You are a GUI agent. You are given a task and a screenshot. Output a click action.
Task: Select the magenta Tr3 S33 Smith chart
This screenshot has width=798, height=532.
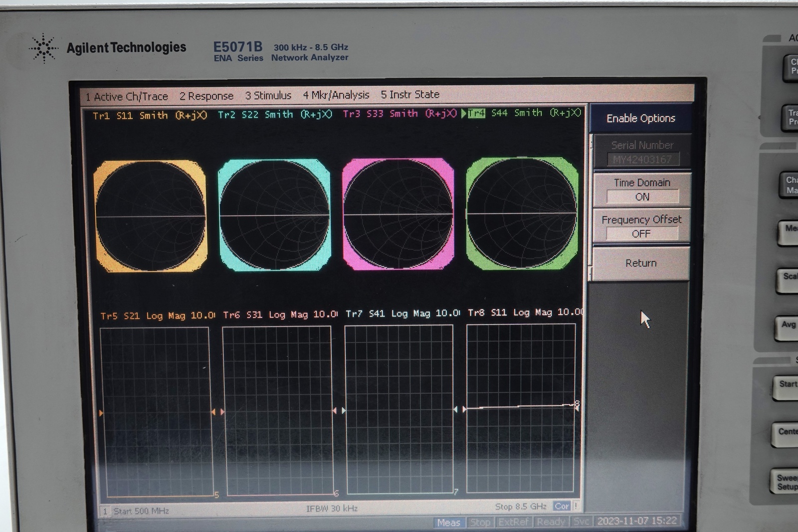coord(398,214)
